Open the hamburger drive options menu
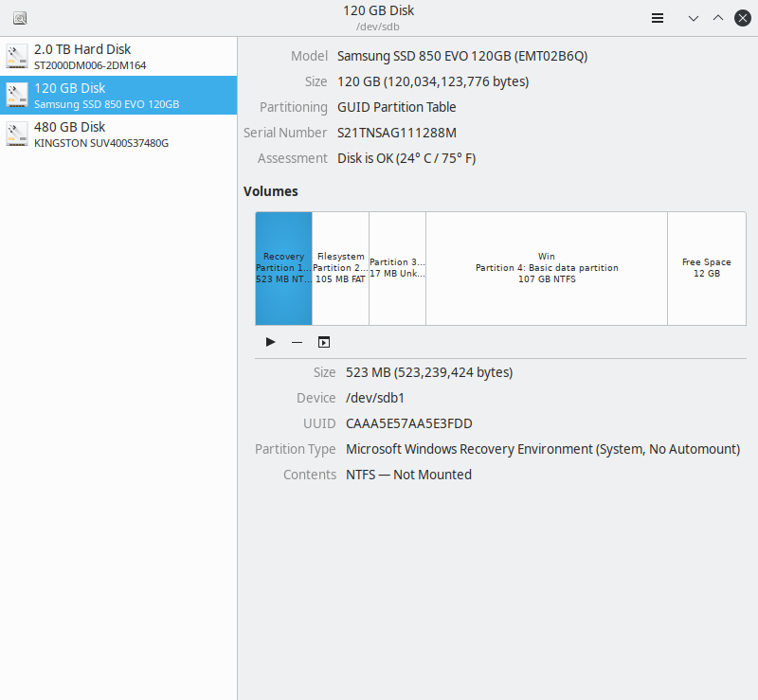 pyautogui.click(x=657, y=18)
